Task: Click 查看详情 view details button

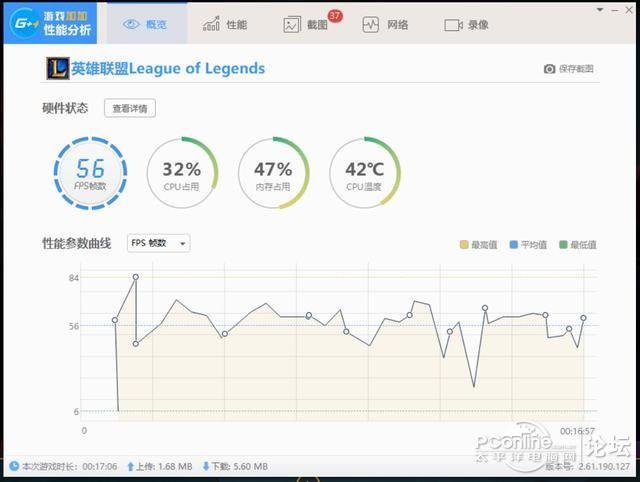Action: [x=130, y=108]
